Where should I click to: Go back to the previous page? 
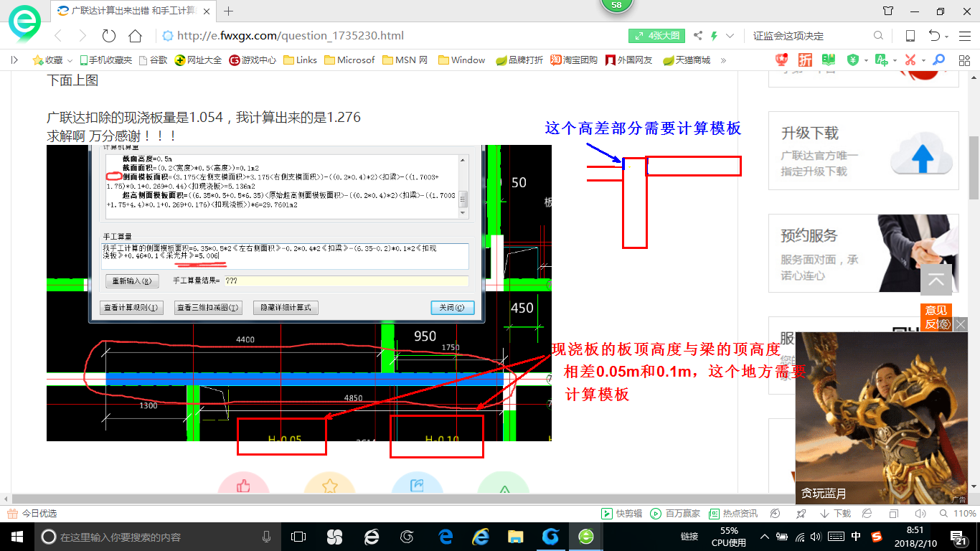tap(58, 36)
